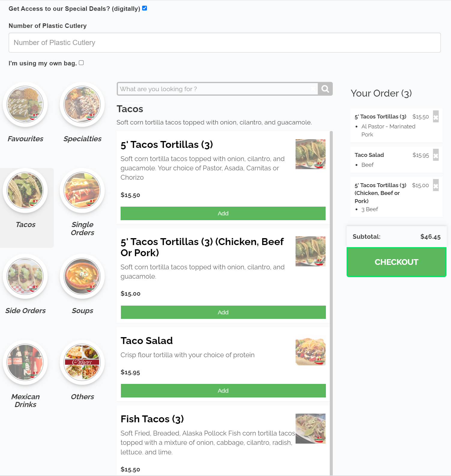Check the own bag checkbox
Viewport: 451px width, 476px height.
tap(81, 63)
